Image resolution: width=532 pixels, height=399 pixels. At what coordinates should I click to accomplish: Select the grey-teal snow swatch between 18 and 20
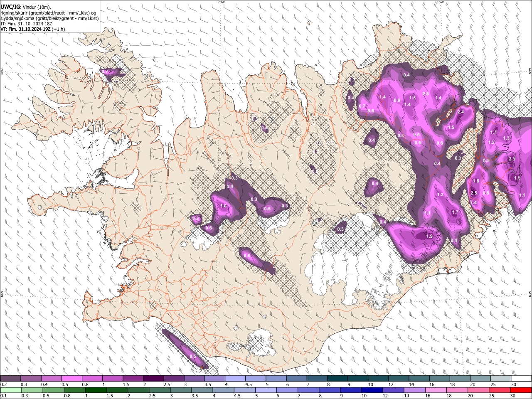click(460, 379)
